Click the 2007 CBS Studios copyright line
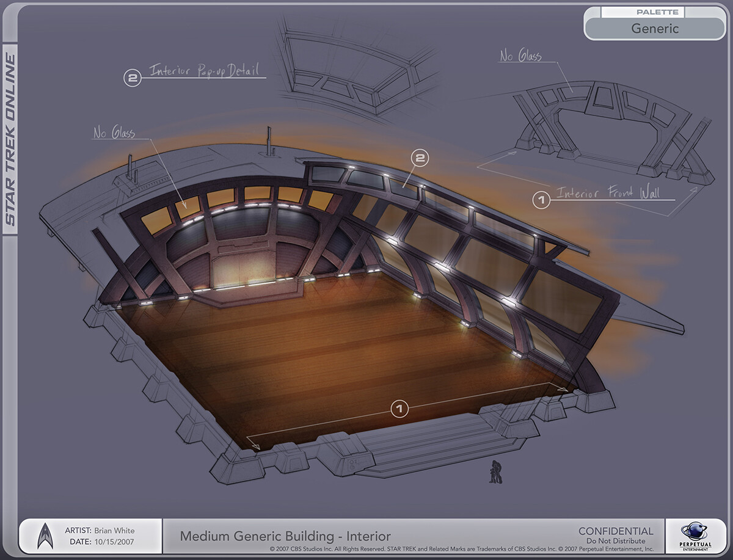 [462, 549]
